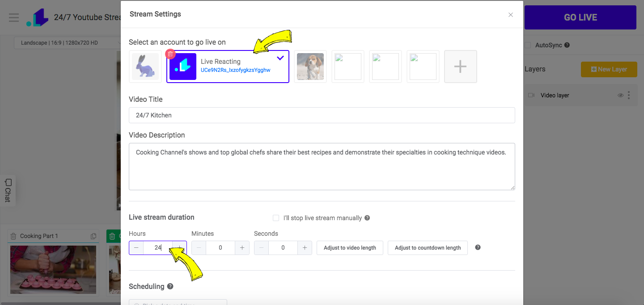Open the Scheduling help icon
This screenshot has height=305, width=644.
coord(170,286)
